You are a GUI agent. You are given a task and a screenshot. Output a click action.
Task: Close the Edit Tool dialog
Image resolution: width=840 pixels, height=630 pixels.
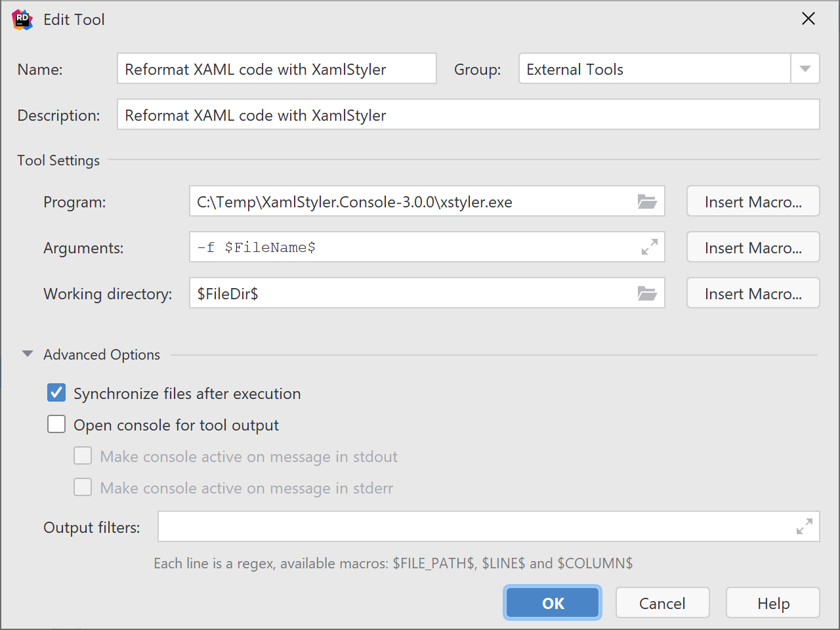pos(808,19)
